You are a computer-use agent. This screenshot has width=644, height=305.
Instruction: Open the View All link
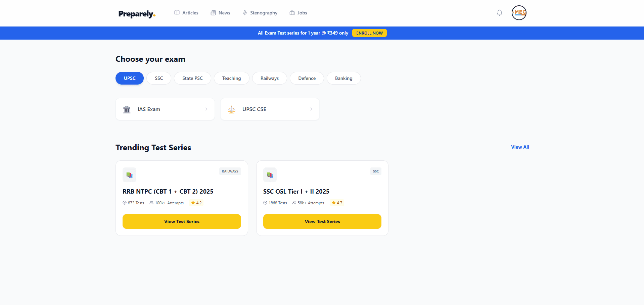[520, 147]
